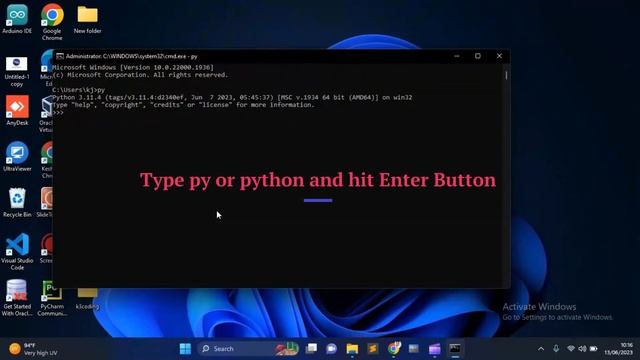Open the Chat app from the taskbar

click(331, 349)
